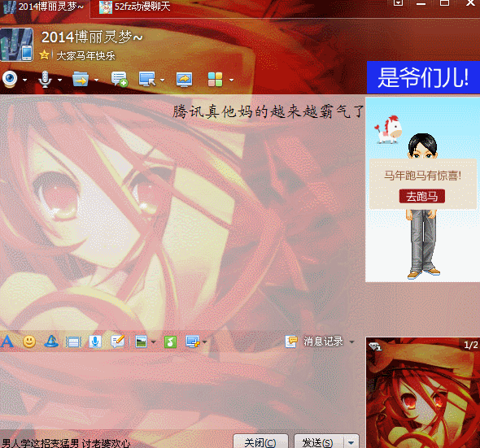
Task: Open font settings with letter A icon
Action: click(7, 341)
